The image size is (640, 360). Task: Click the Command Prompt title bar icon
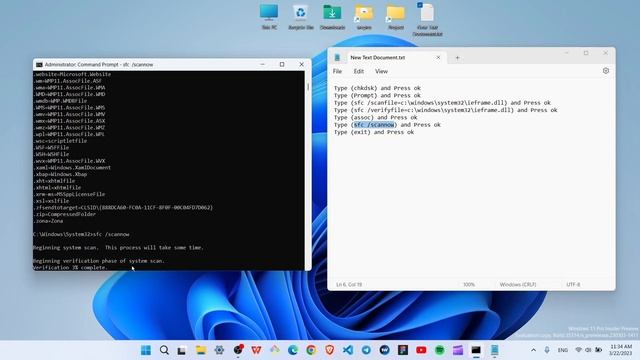39,64
